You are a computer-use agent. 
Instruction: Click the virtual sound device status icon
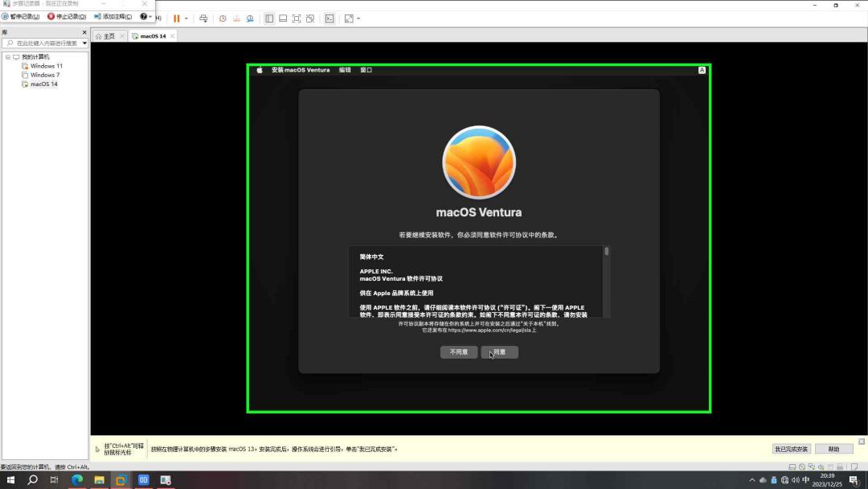click(821, 465)
